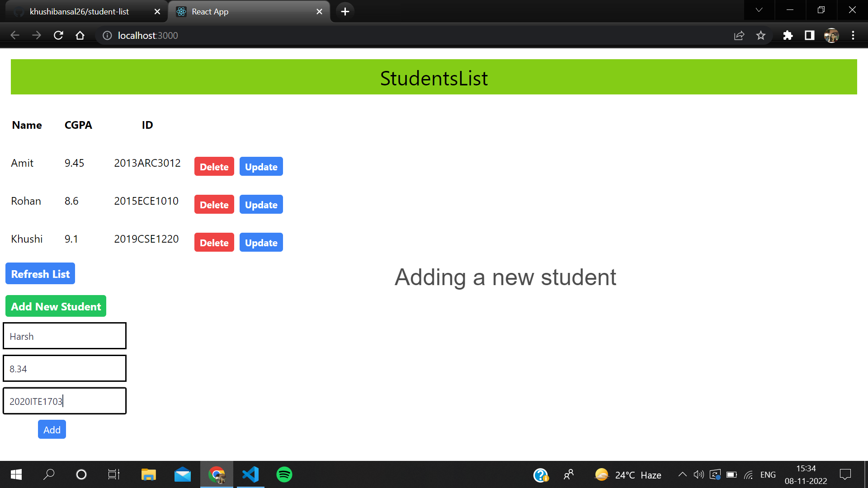Select the React App tab
868x488 pixels.
click(x=249, y=12)
